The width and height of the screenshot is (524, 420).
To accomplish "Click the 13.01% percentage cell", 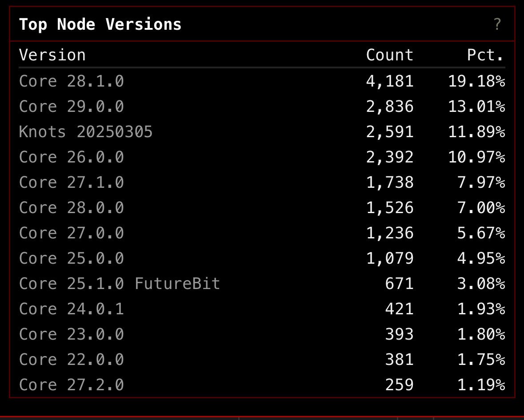I will point(476,107).
